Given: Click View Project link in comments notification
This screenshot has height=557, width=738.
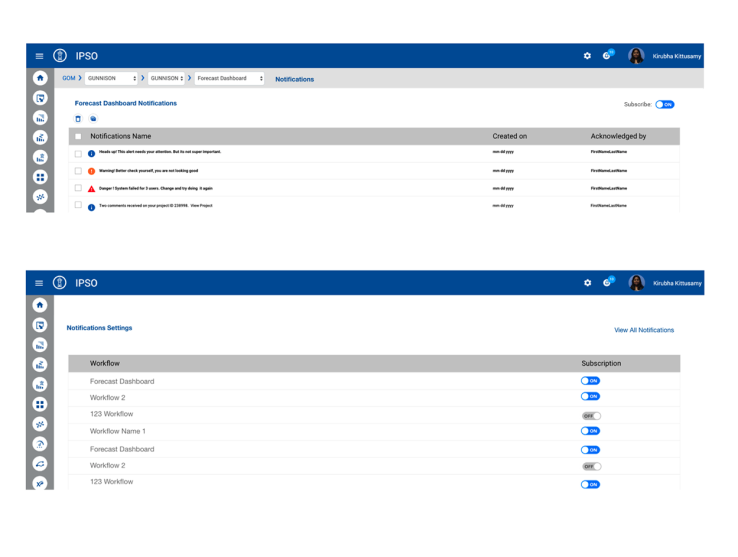Looking at the screenshot, I should (x=201, y=206).
